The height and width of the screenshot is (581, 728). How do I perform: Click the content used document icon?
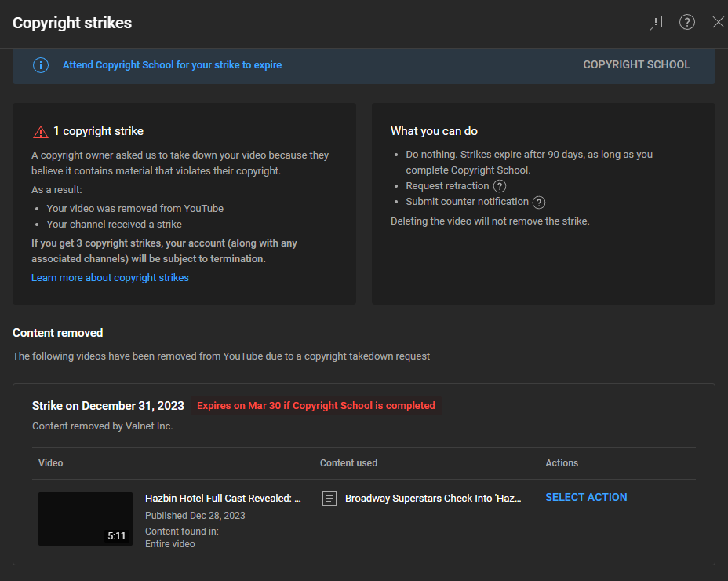tap(329, 499)
